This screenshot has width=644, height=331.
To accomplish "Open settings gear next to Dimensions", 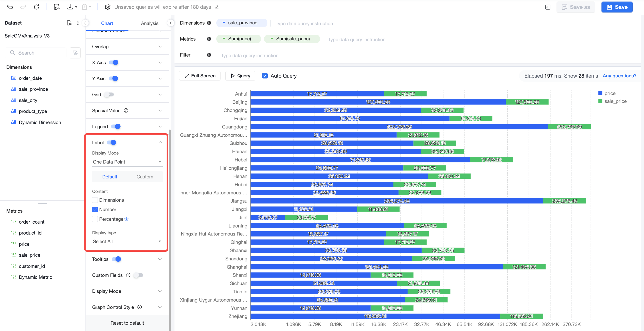I will 209,23.
